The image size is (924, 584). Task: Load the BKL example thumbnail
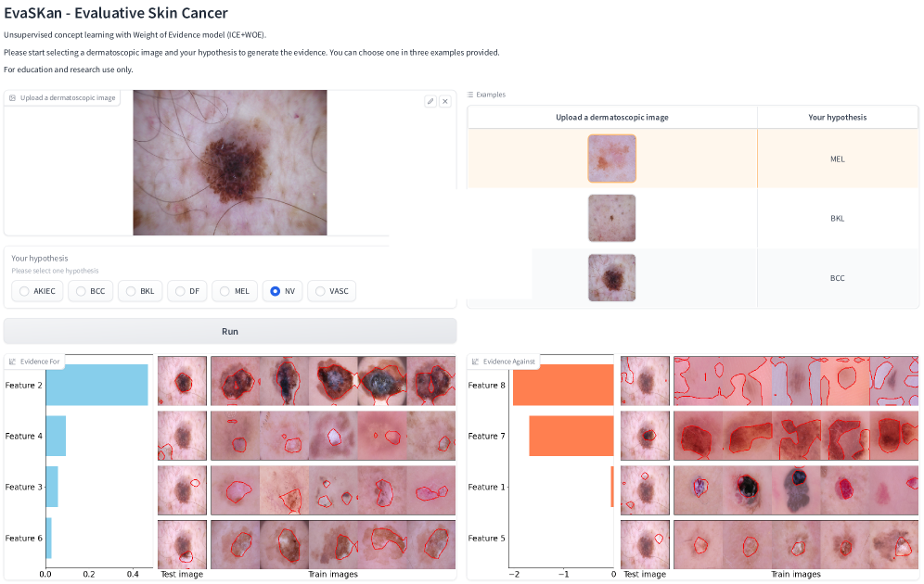pos(611,218)
